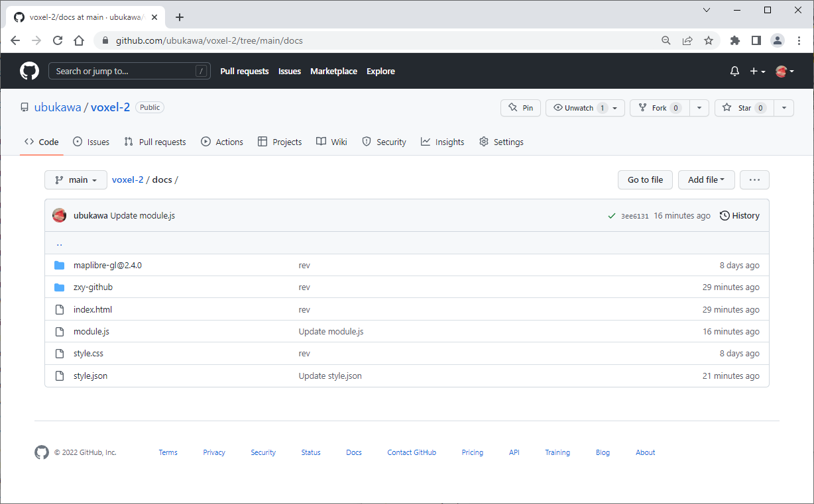Open Update style.json commit message
This screenshot has width=814, height=504.
click(330, 376)
